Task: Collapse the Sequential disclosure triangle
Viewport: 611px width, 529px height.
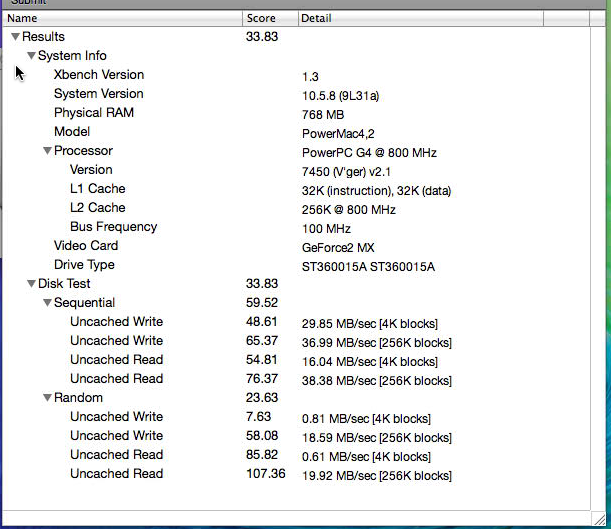Action: [x=48, y=303]
